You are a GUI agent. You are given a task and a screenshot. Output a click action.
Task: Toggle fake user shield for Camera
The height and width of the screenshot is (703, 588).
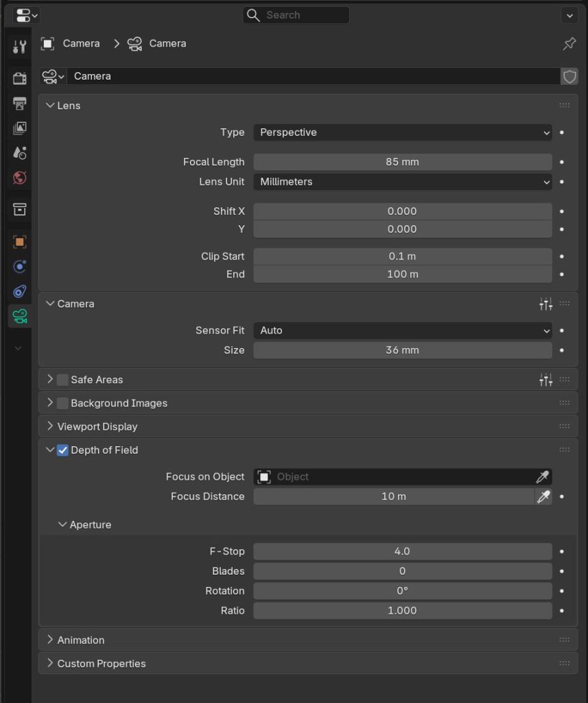click(569, 76)
